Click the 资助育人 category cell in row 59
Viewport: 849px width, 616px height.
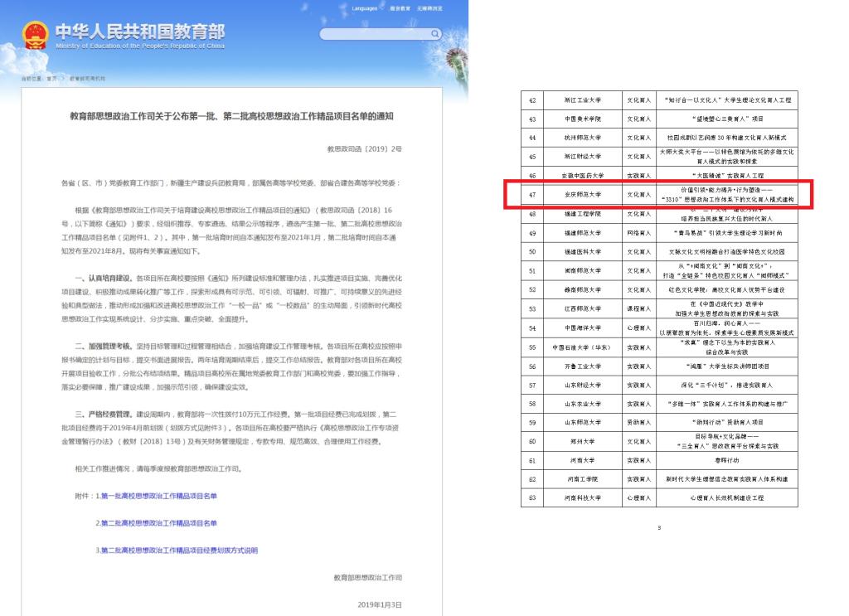click(639, 422)
